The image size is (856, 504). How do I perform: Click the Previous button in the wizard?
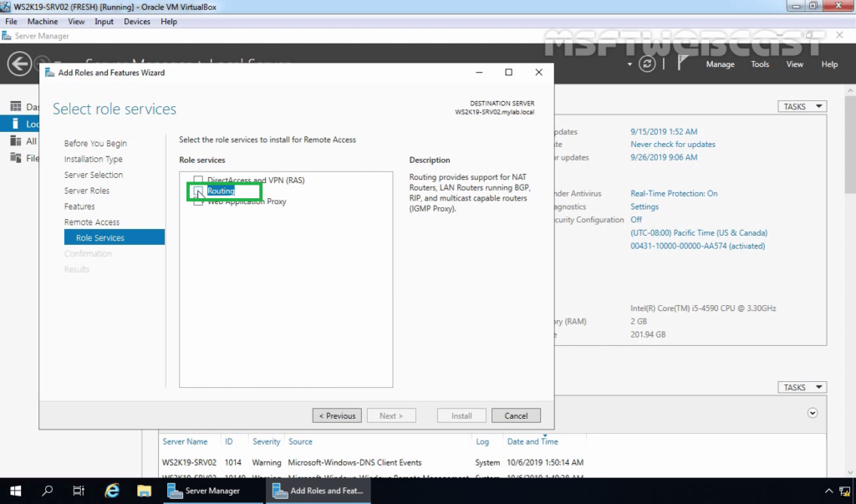[337, 415]
